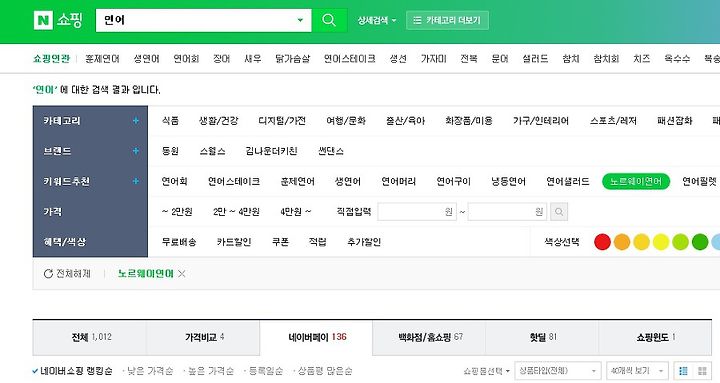The height and width of the screenshot is (383, 720).
Task: Select keyword 연어머리 in filter row
Action: pos(399,181)
